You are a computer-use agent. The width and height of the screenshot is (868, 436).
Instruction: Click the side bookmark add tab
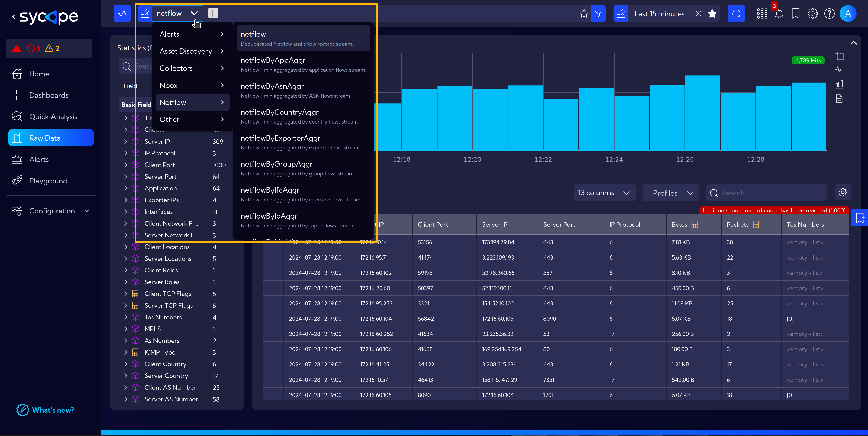[x=860, y=218]
